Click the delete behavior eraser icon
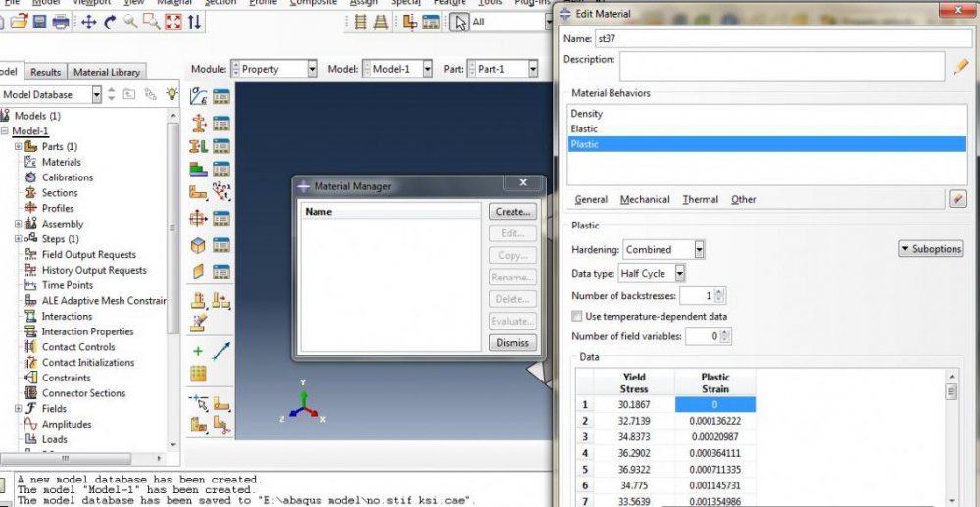This screenshot has height=507, width=980. click(x=957, y=198)
